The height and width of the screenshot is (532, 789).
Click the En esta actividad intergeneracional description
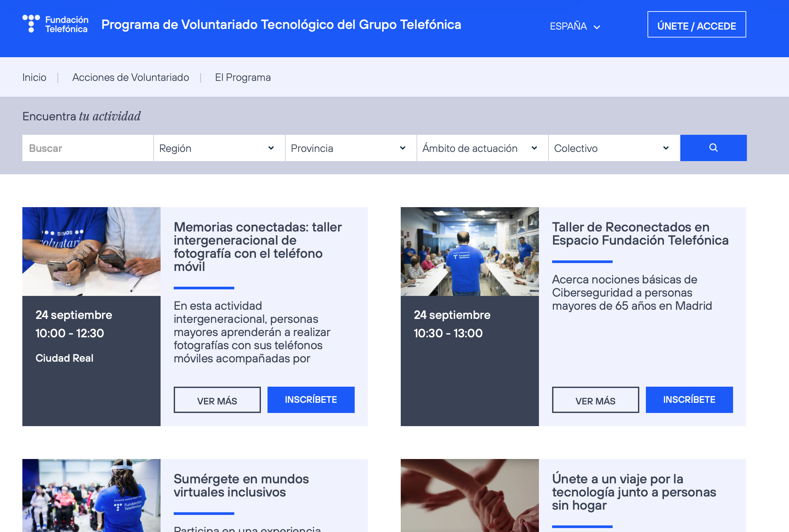click(x=252, y=332)
